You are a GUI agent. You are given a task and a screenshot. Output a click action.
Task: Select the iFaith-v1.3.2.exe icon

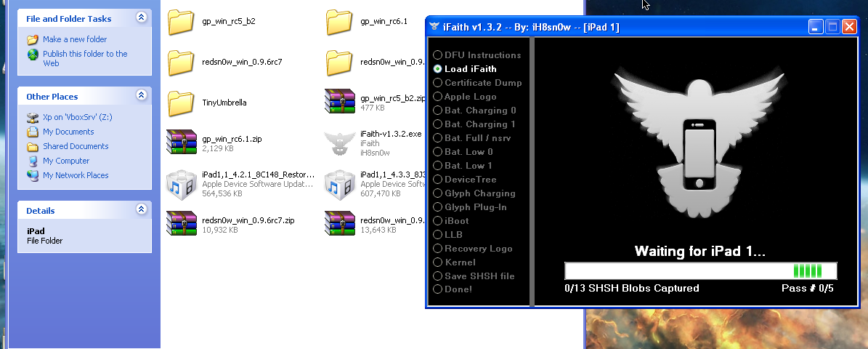[x=339, y=143]
